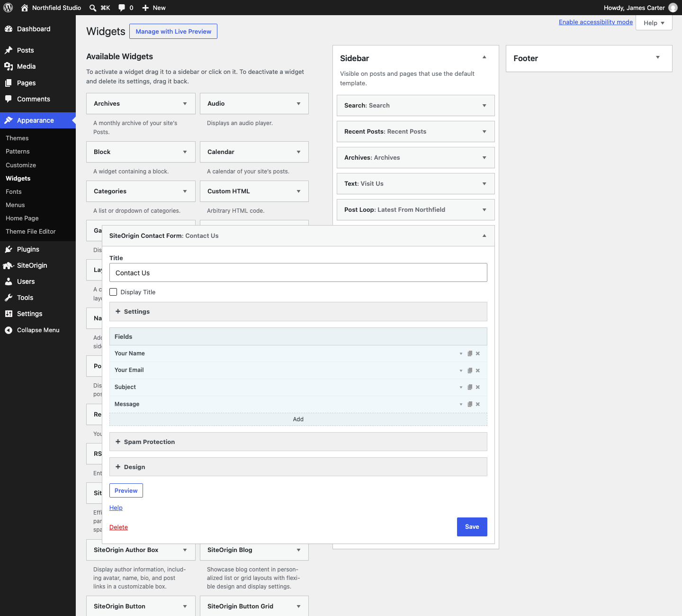
Task: Open the Help tab dropdown
Action: 654,23
